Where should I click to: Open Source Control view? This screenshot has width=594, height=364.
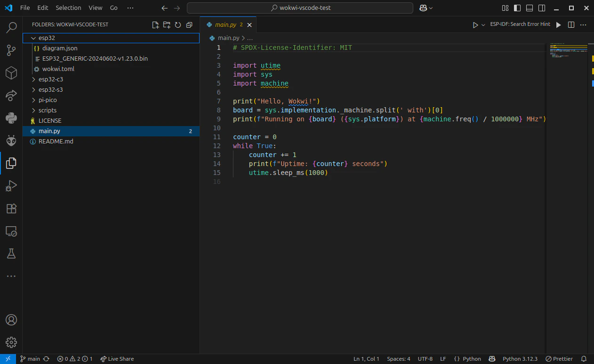click(x=11, y=50)
